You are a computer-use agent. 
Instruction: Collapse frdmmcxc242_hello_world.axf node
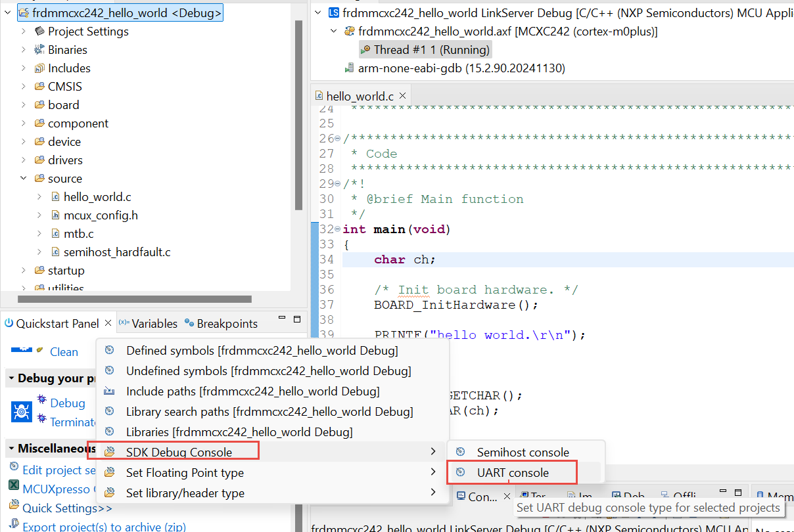coord(334,31)
